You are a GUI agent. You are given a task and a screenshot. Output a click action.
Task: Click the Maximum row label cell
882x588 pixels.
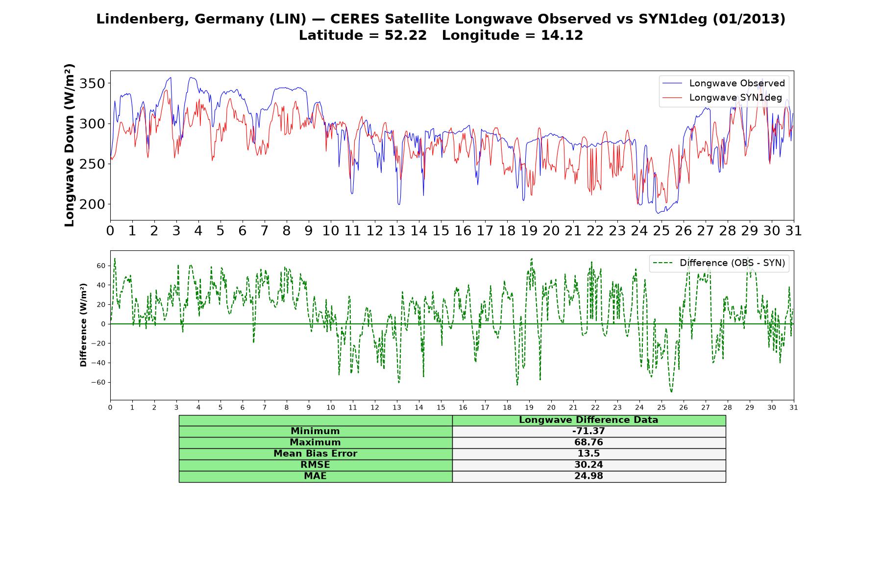point(315,442)
